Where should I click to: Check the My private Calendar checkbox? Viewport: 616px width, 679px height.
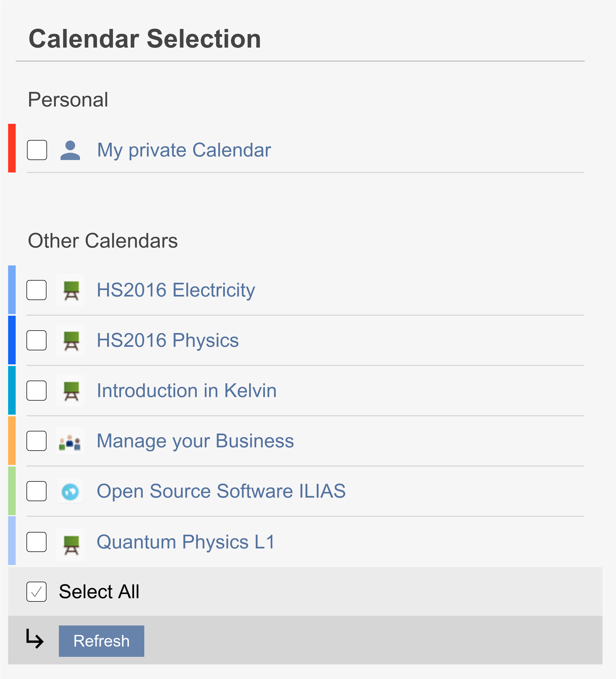tap(37, 150)
